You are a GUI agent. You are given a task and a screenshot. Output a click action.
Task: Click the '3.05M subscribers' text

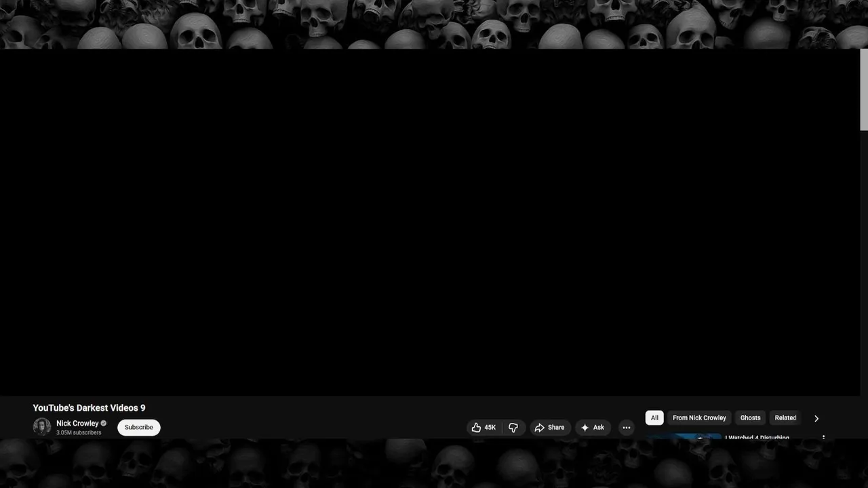[79, 433]
